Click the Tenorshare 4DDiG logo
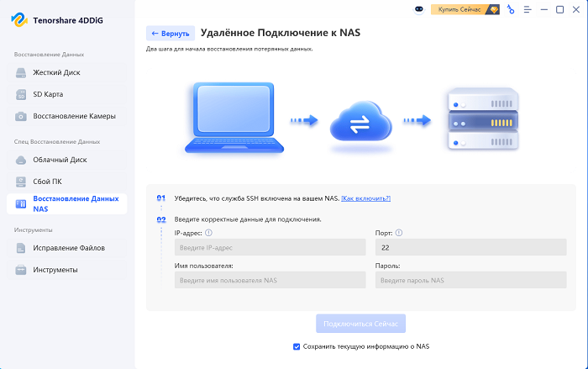This screenshot has height=369, width=588. click(x=19, y=20)
